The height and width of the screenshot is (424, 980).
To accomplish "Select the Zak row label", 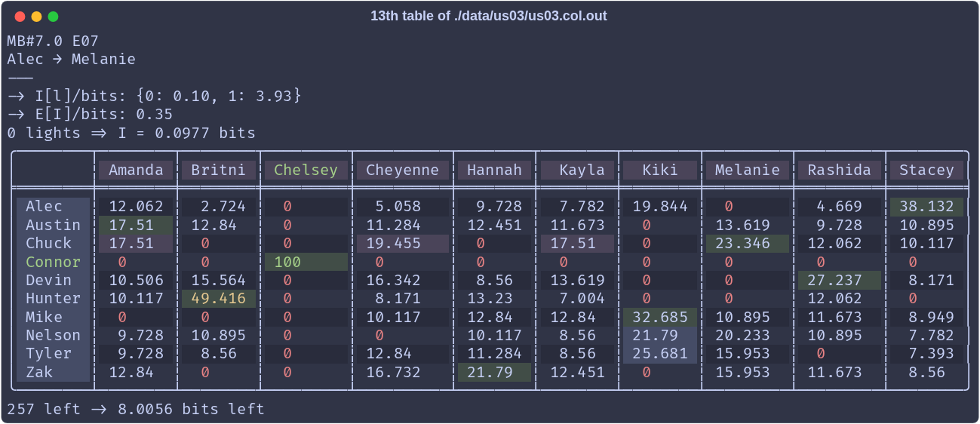I will [x=53, y=372].
